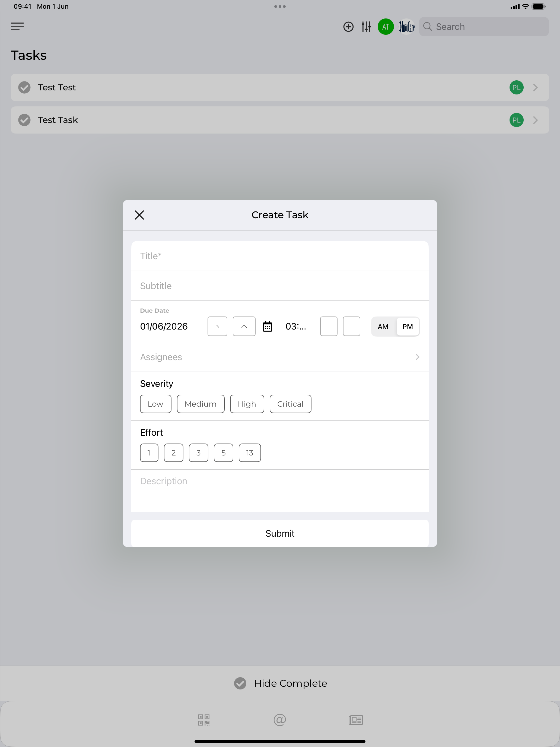Focus the Search field

[x=484, y=27]
